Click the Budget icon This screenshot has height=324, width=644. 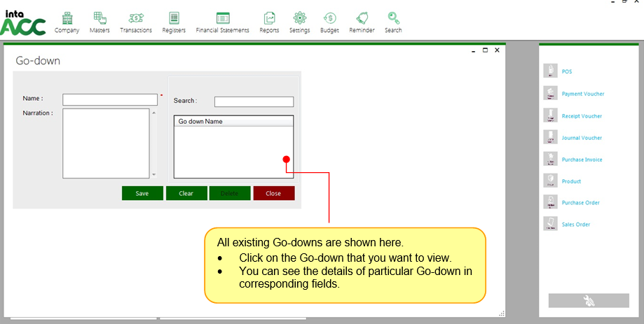click(329, 19)
